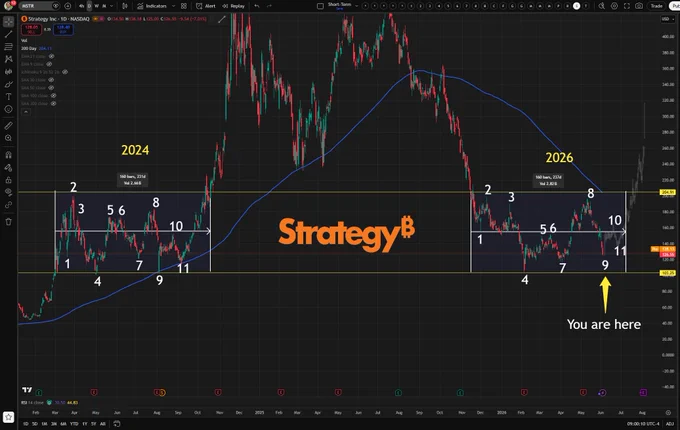
Task: Collapse the indicator legend with chevron
Action: coord(26,112)
